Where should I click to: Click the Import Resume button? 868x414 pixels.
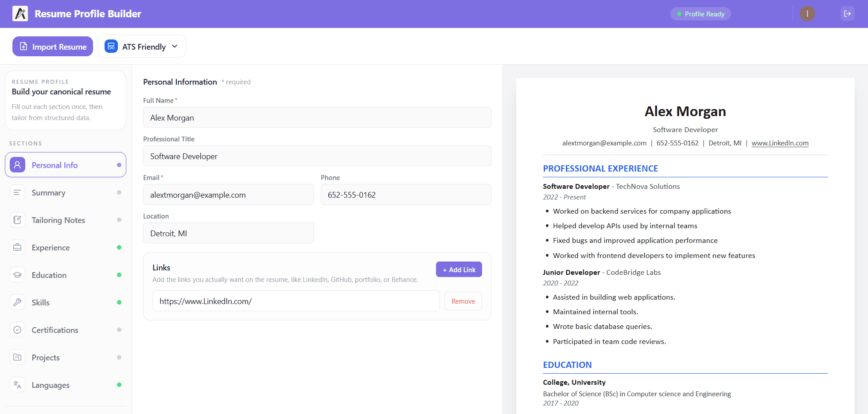[52, 46]
